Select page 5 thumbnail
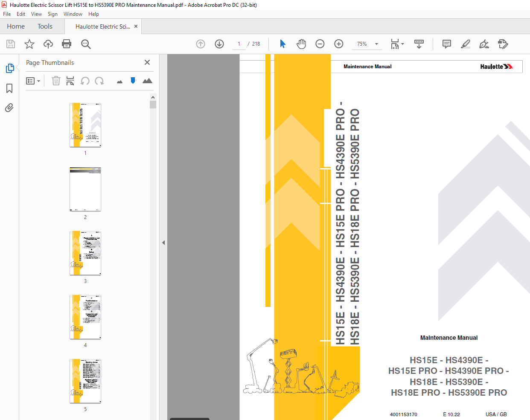 point(85,381)
